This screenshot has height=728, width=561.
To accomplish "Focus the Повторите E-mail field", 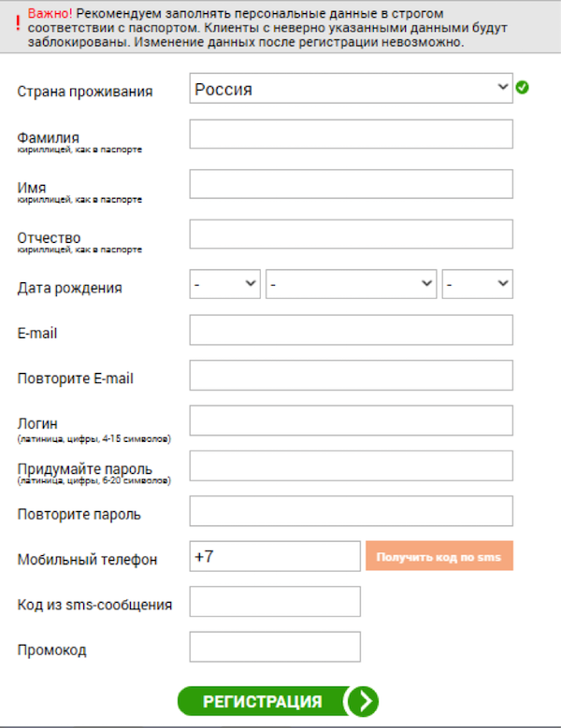I will point(351,375).
